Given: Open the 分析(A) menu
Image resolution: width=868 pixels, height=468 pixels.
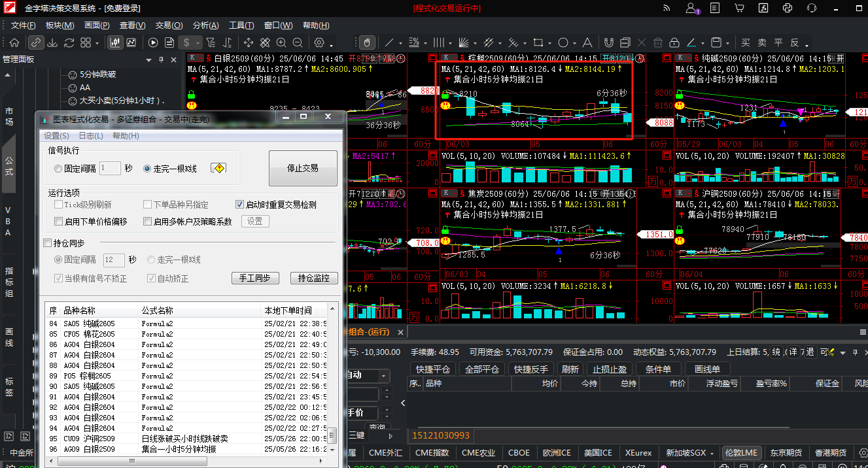Looking at the screenshot, I should 205,25.
